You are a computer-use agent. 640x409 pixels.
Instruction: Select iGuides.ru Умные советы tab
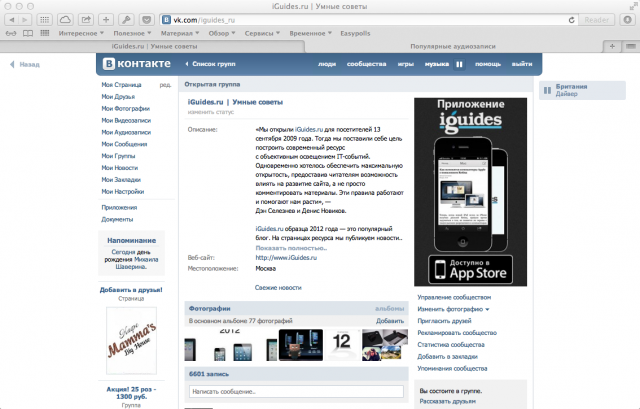(154, 47)
